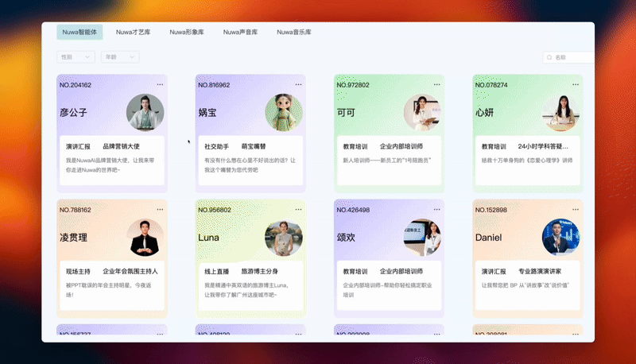Click the 品牌营销大使 tag on 彦公子 card
Image resolution: width=636 pixels, height=364 pixels.
coord(121,146)
